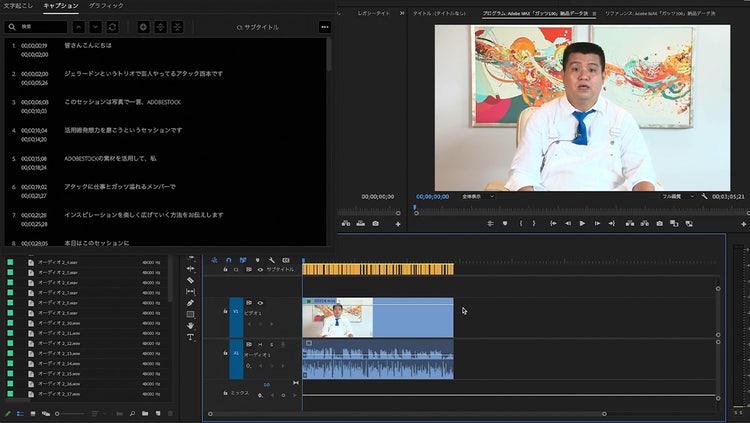Go to previous search result arrow
This screenshot has width=750, height=423.
(78, 27)
